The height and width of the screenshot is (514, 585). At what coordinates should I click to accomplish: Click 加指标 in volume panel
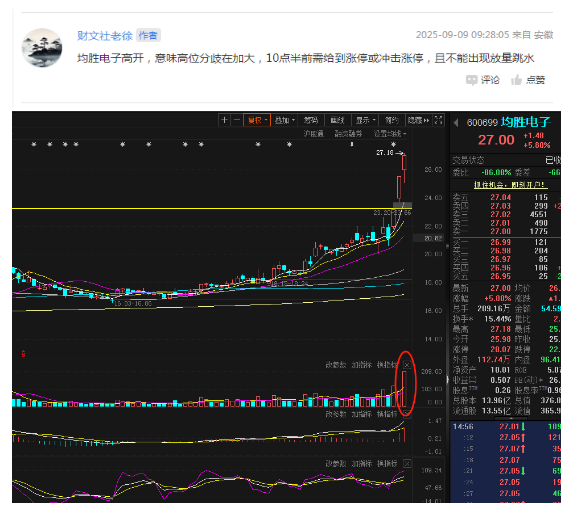tap(362, 365)
